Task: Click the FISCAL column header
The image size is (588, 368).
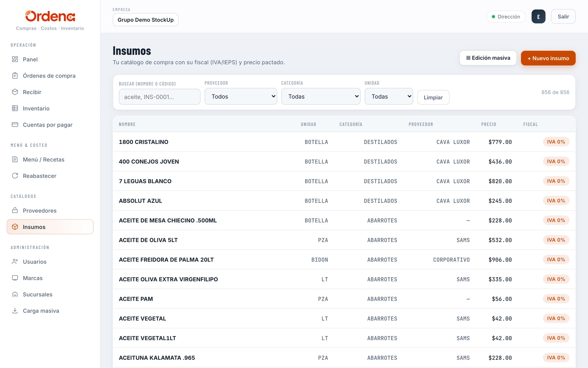Action: click(x=531, y=124)
